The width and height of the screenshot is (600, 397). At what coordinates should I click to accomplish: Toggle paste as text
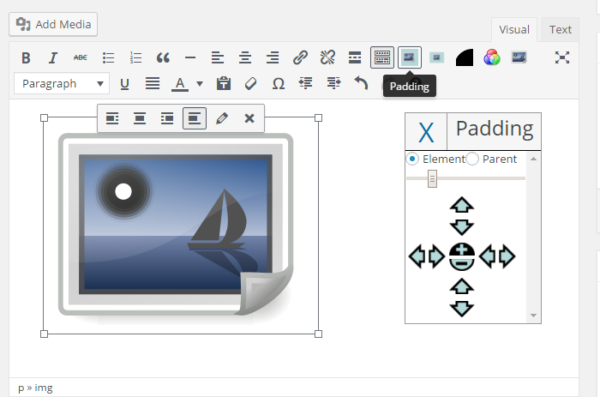point(223,83)
